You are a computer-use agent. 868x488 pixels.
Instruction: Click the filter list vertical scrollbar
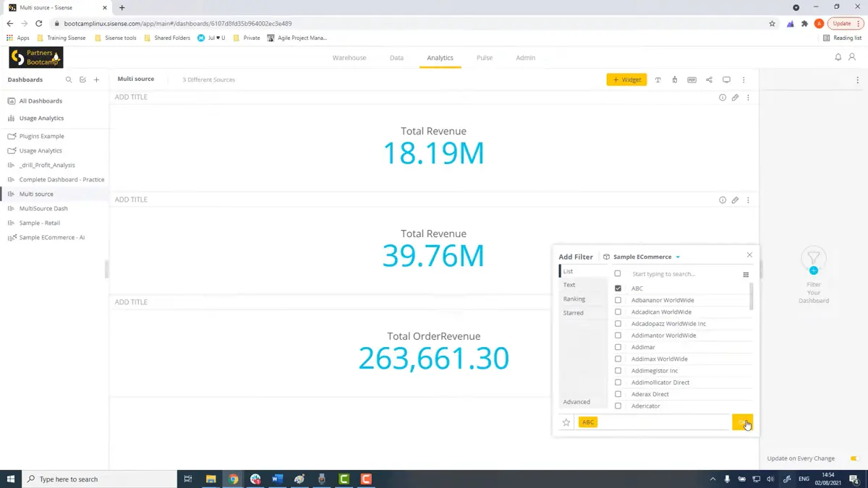[x=752, y=296]
